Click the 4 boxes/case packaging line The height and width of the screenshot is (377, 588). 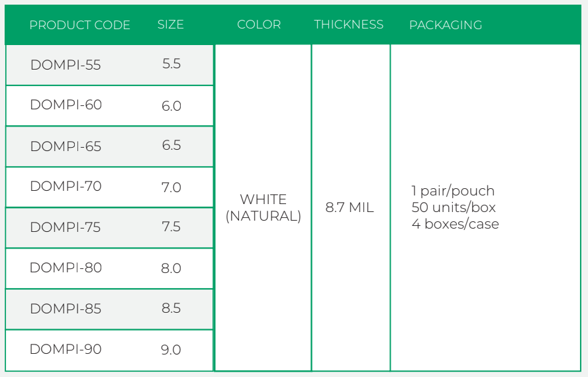(x=456, y=224)
